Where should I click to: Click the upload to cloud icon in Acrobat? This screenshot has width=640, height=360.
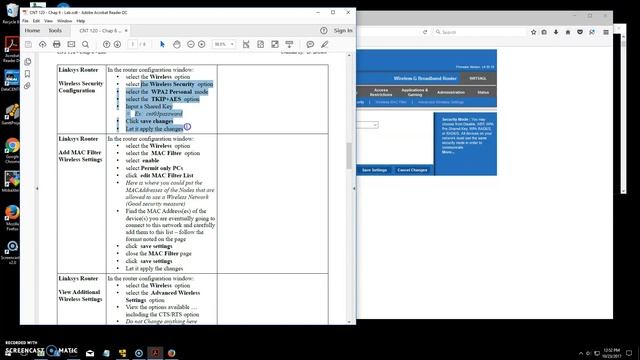click(42, 44)
